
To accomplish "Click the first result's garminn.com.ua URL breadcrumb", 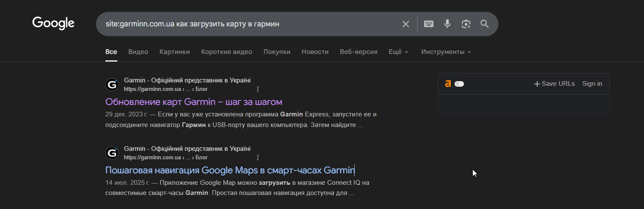I will 166,89.
